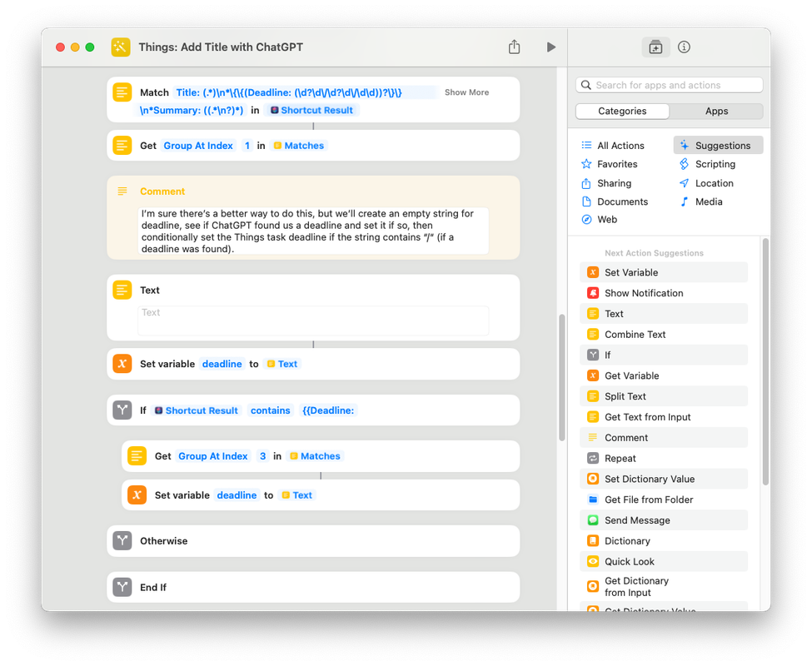
Task: Click the index value 3 field
Action: click(262, 456)
